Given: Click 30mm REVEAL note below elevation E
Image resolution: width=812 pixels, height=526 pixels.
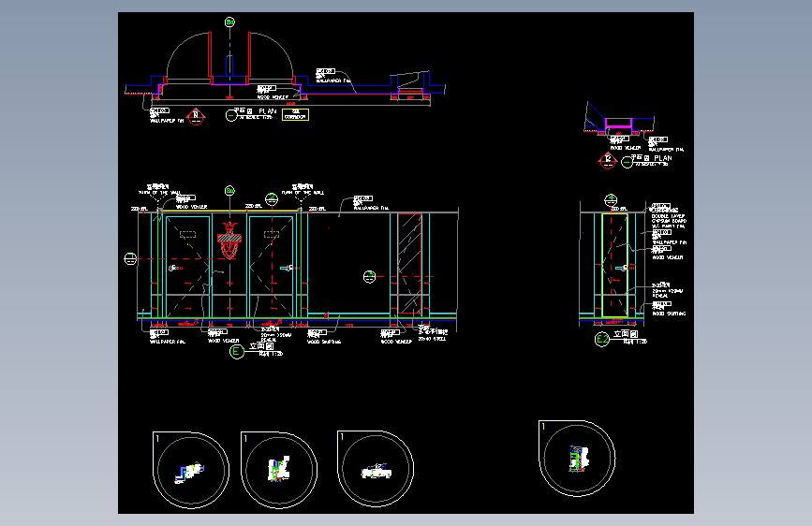Looking at the screenshot, I should tap(276, 337).
